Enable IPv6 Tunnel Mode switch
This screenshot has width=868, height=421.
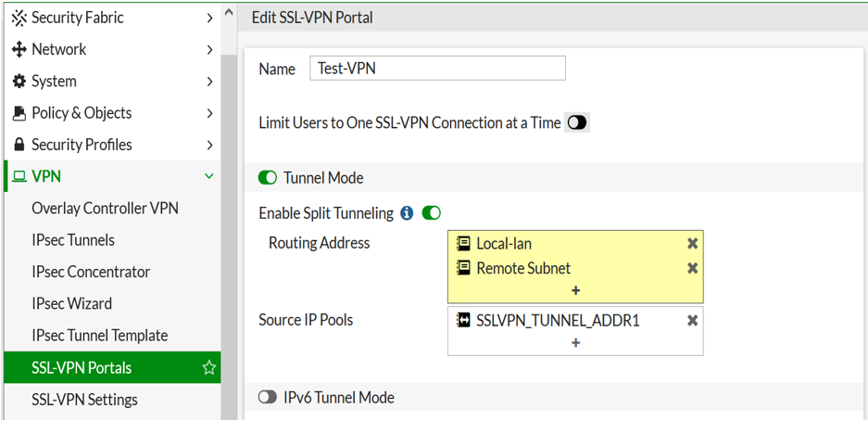pos(268,398)
